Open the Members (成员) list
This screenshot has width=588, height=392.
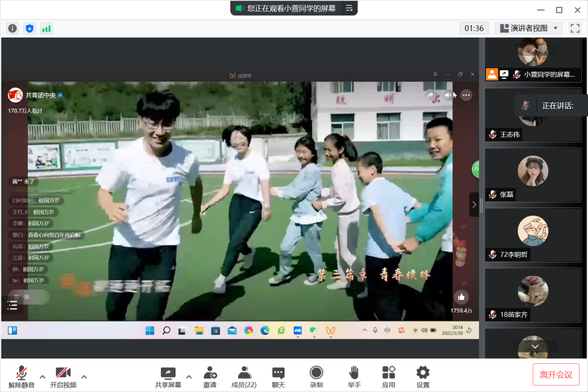[x=244, y=377]
